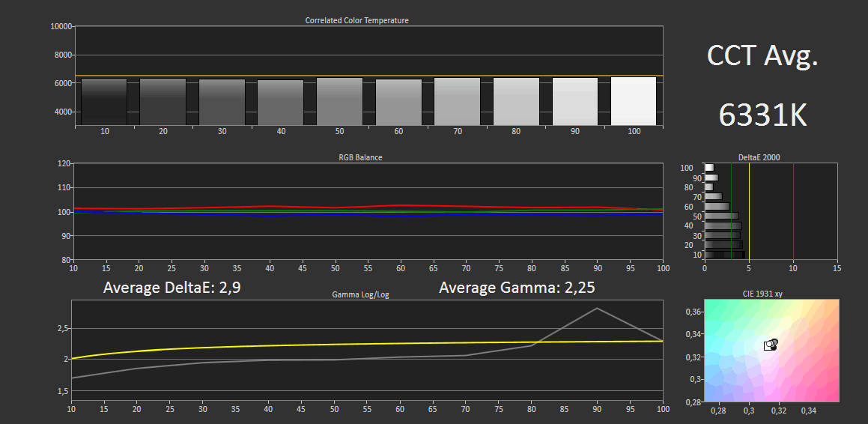Select the 50% bar in Correlated Color Temperature chart
868x424 pixels.
tap(339, 102)
